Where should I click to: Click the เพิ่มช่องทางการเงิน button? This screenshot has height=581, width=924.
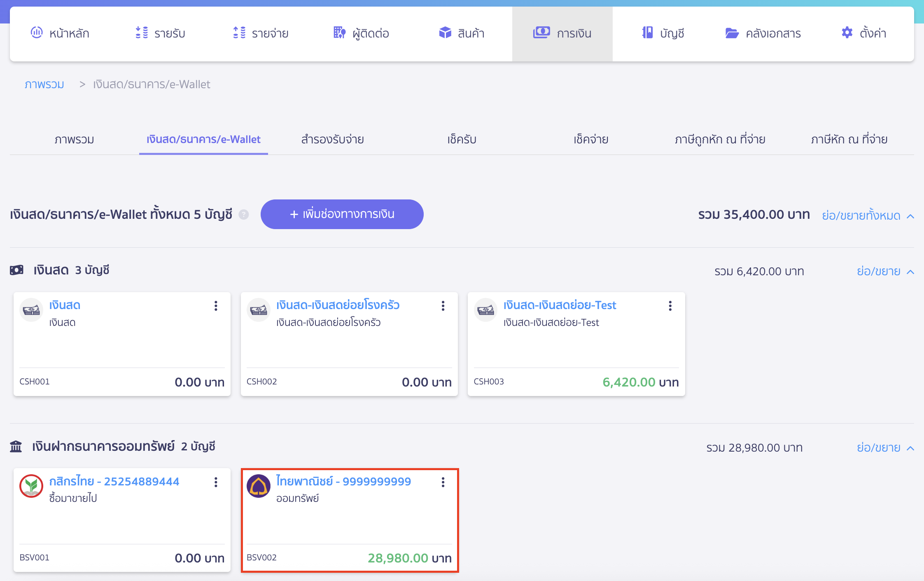pos(342,214)
